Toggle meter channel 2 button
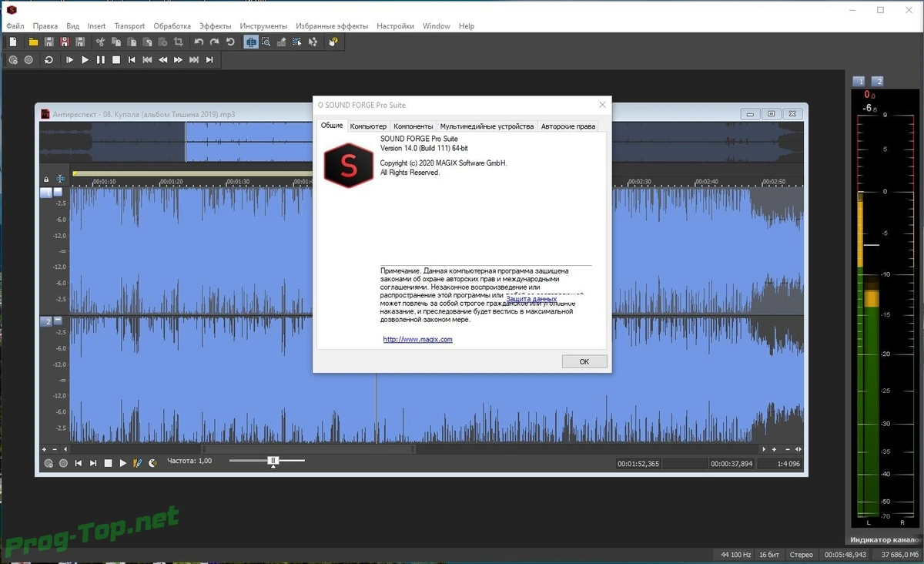 point(877,81)
